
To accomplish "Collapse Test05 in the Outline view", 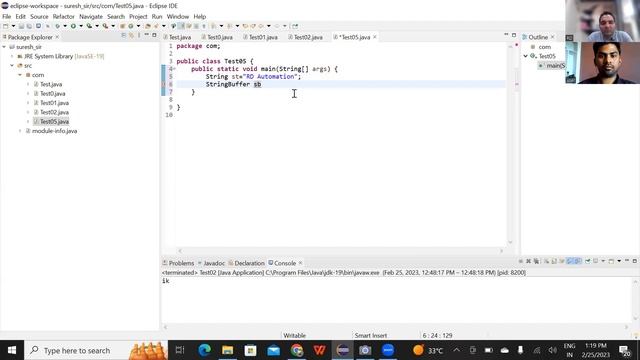I will click(526, 56).
